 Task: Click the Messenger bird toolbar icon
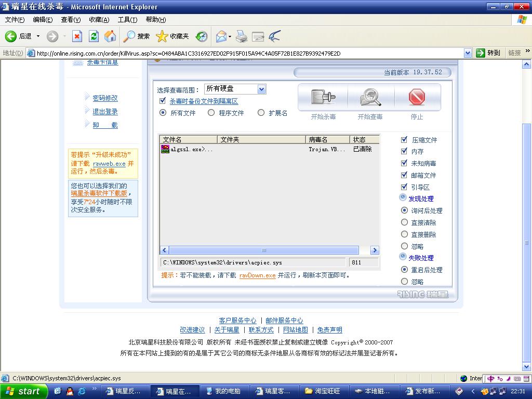pyautogui.click(x=274, y=36)
